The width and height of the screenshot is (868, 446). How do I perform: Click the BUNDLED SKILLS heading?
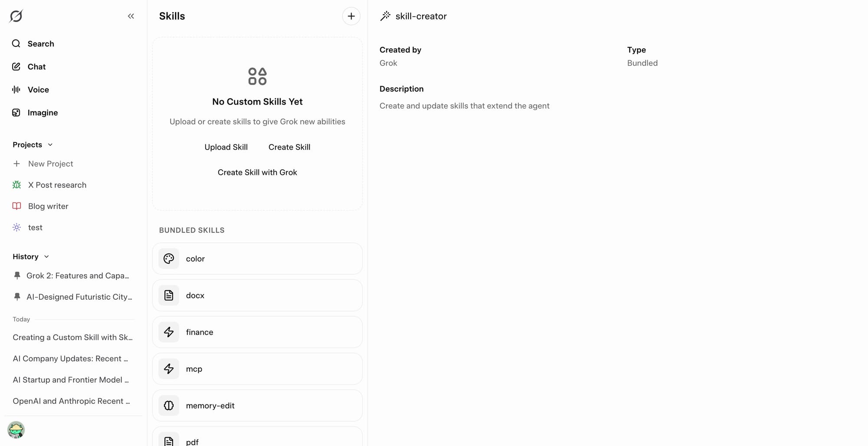coord(192,230)
